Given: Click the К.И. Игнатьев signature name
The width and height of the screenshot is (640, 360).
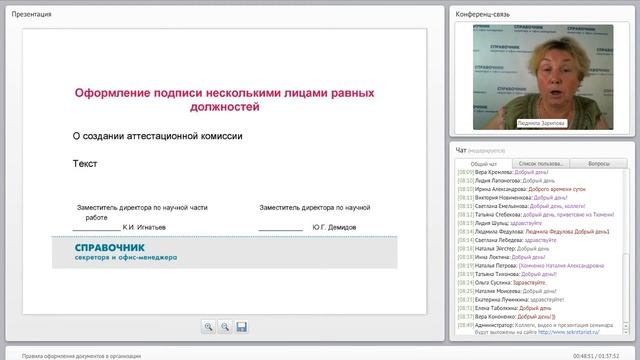Looking at the screenshot, I should pyautogui.click(x=144, y=227).
